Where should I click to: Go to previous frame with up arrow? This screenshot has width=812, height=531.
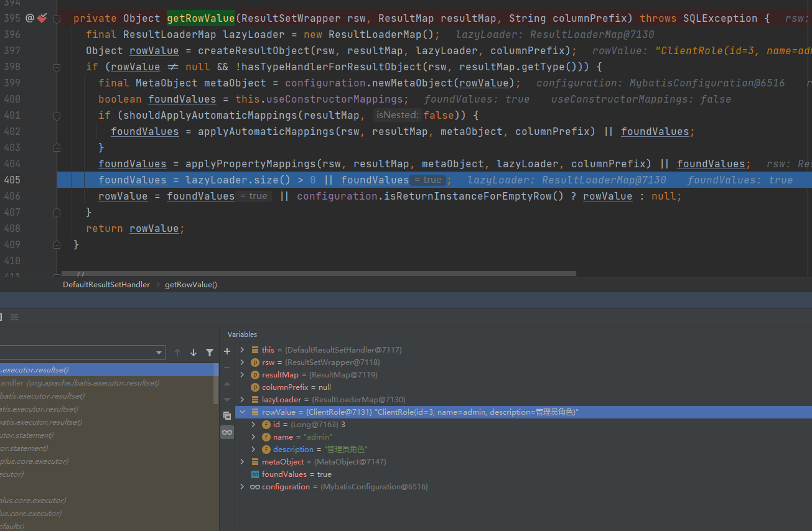pos(177,353)
